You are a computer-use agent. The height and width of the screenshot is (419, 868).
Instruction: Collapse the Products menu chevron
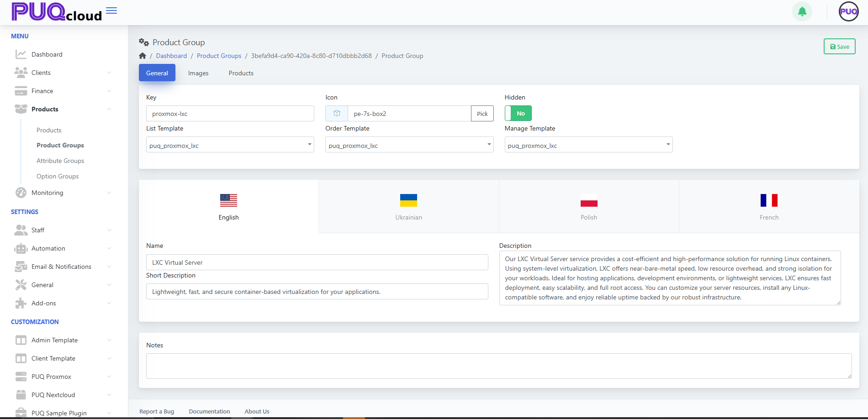(x=109, y=109)
